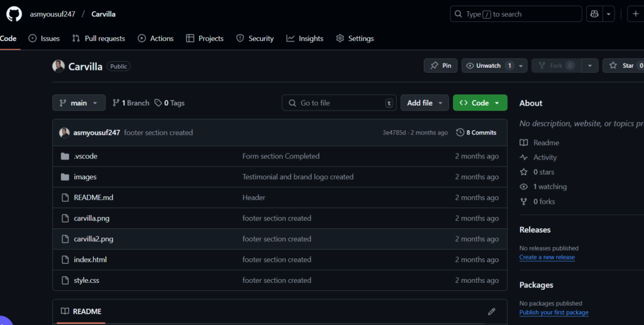Open the 'Form section Completed' commit message
This screenshot has width=644, height=325.
click(x=281, y=156)
